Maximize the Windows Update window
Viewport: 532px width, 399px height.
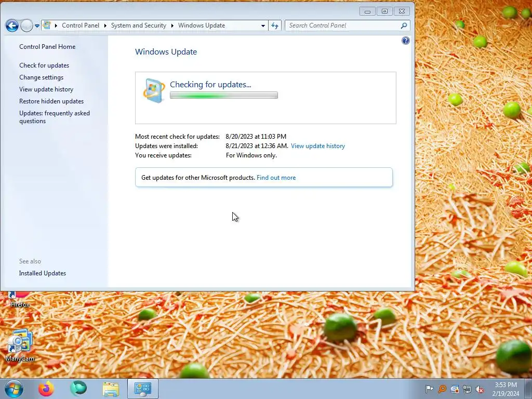[x=384, y=11]
